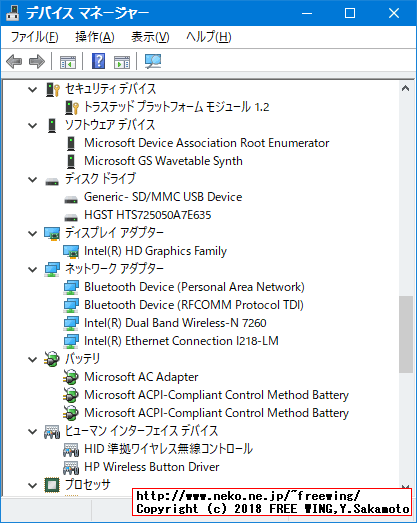
Task: Click the Microsoft GS Wavetable Synth icon
Action: coord(71,161)
